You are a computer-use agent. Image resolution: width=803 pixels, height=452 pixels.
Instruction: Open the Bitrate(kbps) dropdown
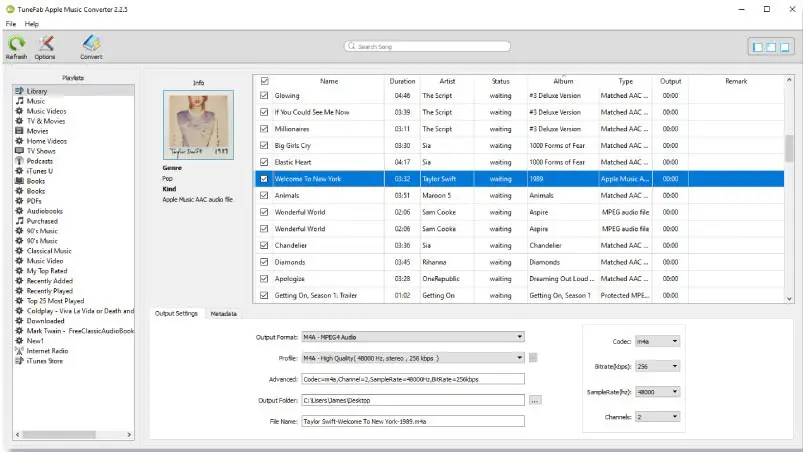(x=657, y=366)
